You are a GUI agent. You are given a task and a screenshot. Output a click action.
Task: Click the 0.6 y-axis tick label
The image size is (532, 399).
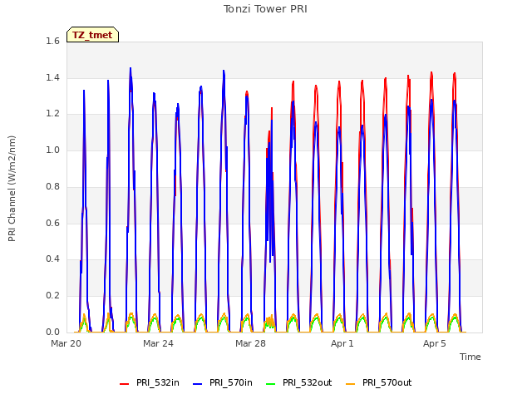pyautogui.click(x=52, y=224)
